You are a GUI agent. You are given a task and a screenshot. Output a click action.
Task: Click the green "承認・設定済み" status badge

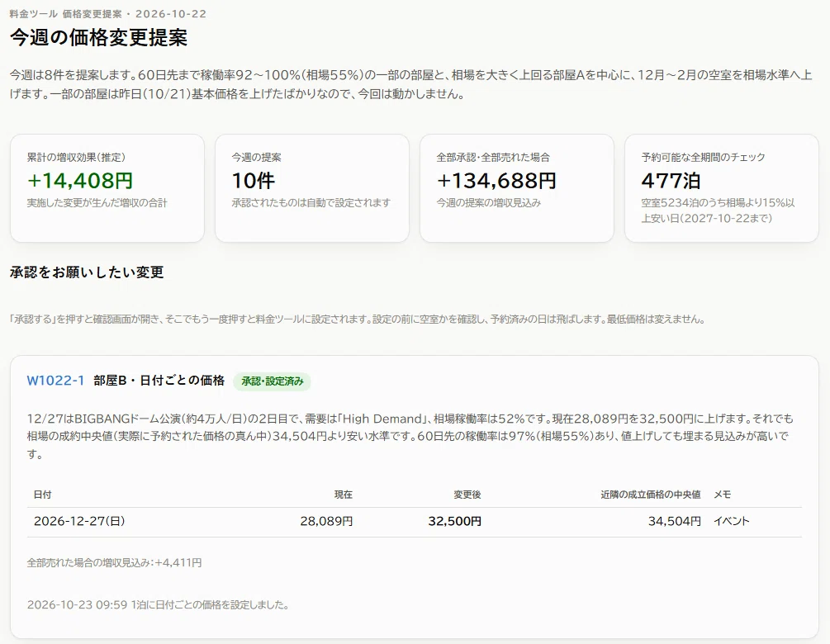click(272, 381)
